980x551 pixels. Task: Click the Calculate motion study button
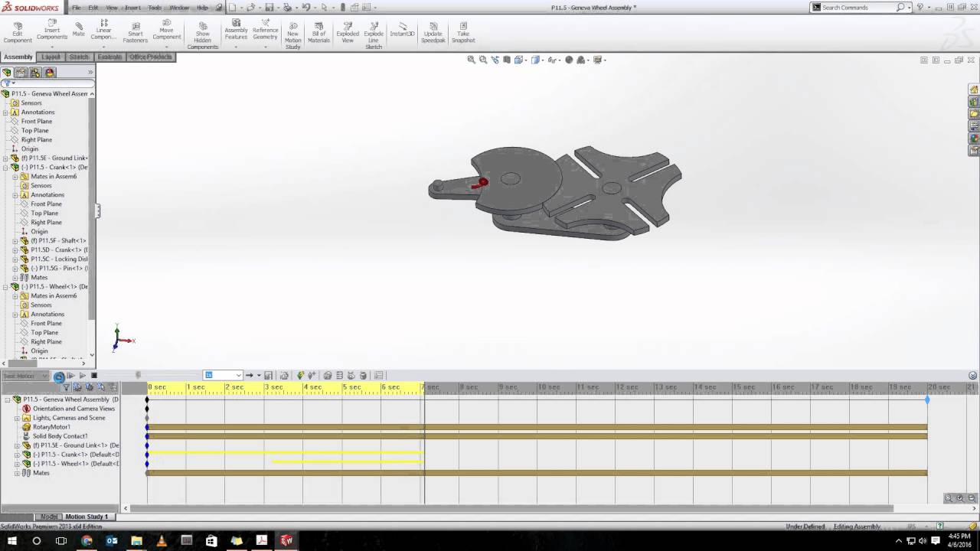(x=59, y=376)
